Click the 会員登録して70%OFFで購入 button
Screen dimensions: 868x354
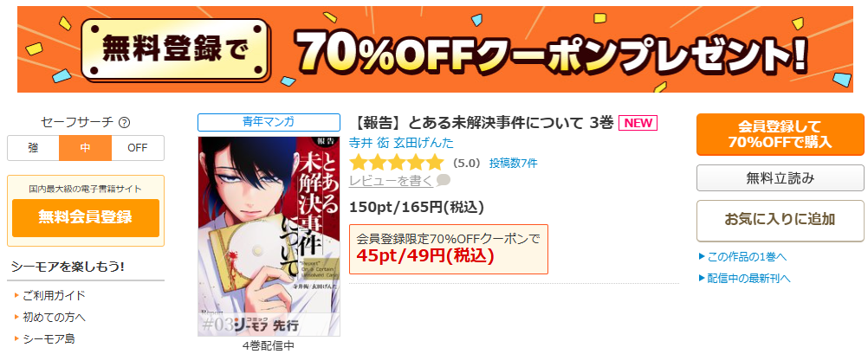click(780, 134)
